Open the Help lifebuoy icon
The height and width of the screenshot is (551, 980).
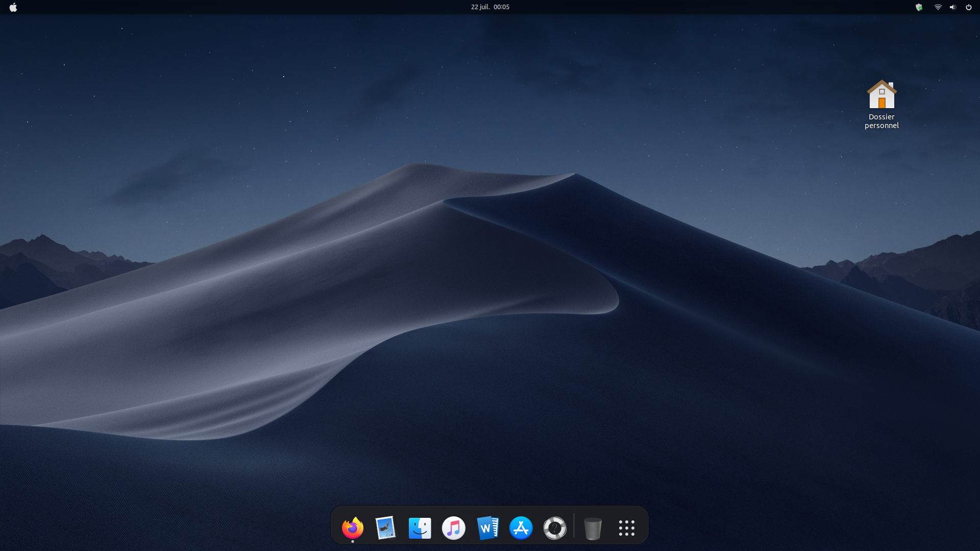(555, 528)
